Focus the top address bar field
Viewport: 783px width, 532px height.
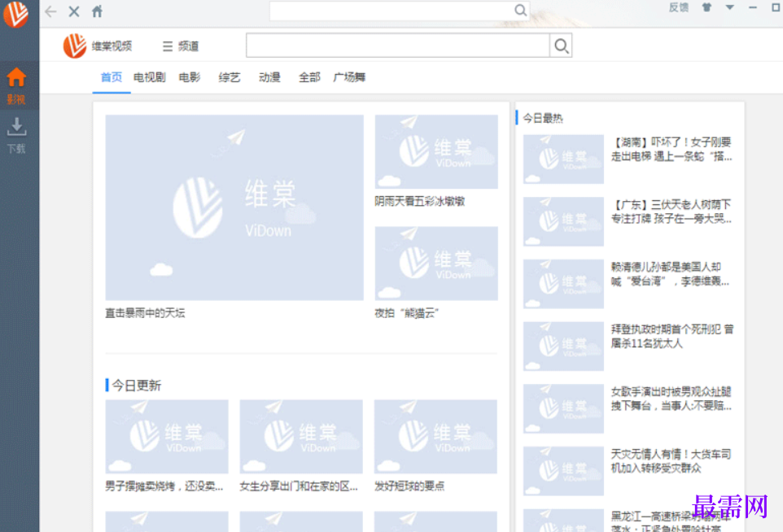pyautogui.click(x=392, y=11)
